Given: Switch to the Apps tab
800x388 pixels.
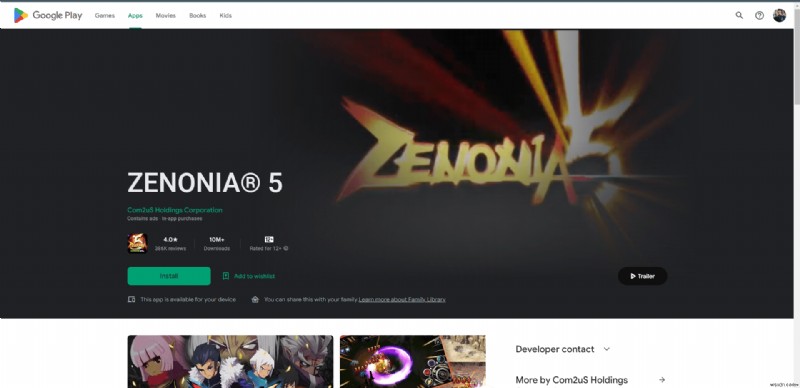Looking at the screenshot, I should 135,15.
